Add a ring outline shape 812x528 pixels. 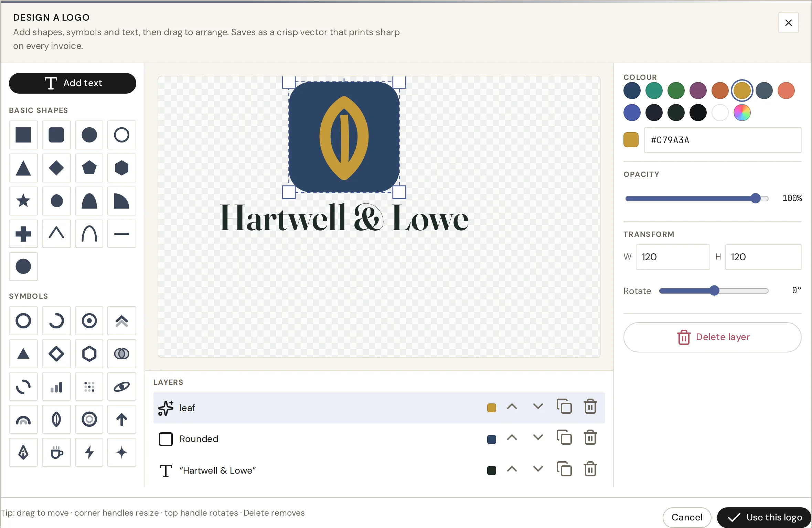pos(122,135)
